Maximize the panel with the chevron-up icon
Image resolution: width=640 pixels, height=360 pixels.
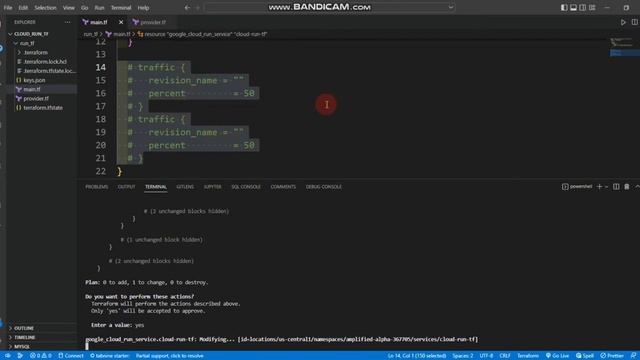pos(637,187)
